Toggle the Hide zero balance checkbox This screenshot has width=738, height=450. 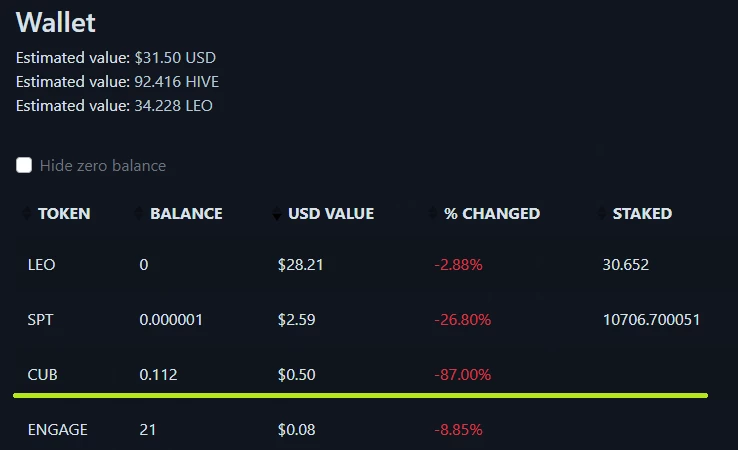[x=24, y=165]
